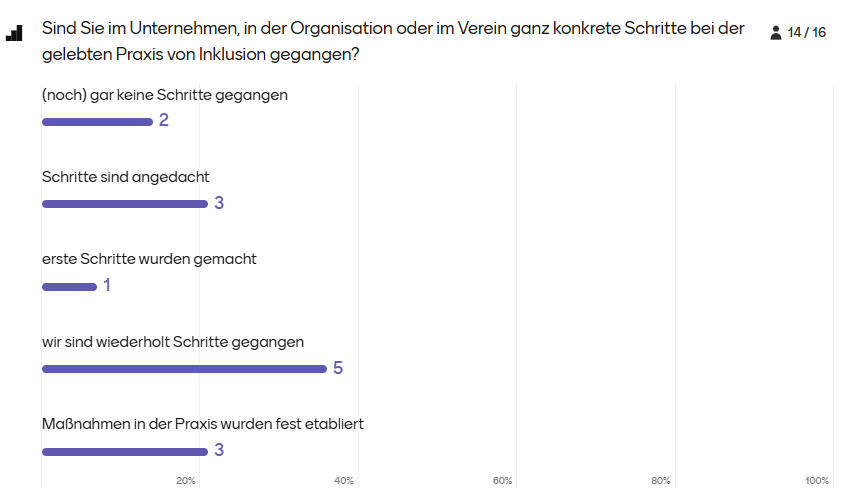
Task: Click the short bar for 'erste Schritte wurden gemacht'
Action: 69,287
